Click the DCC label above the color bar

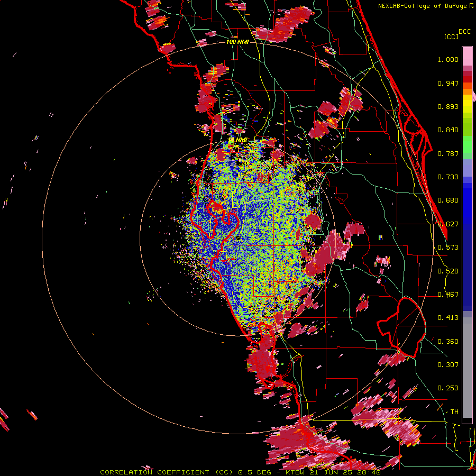(x=464, y=32)
